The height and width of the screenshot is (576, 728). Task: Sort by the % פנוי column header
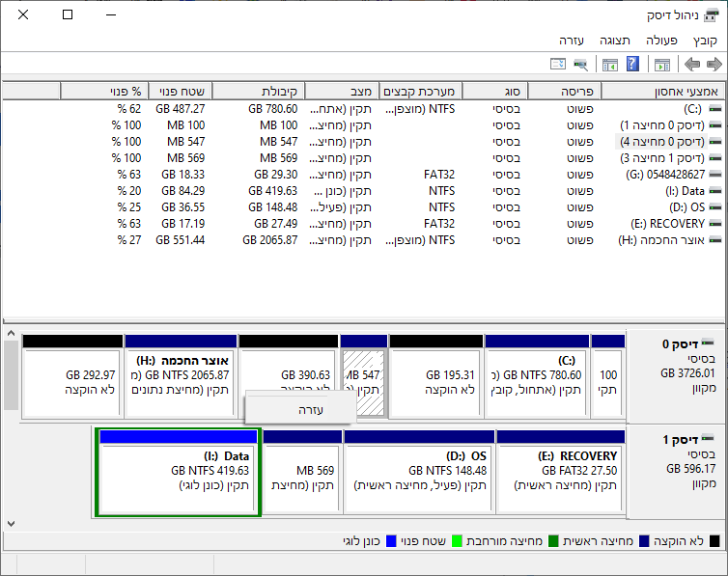point(104,92)
